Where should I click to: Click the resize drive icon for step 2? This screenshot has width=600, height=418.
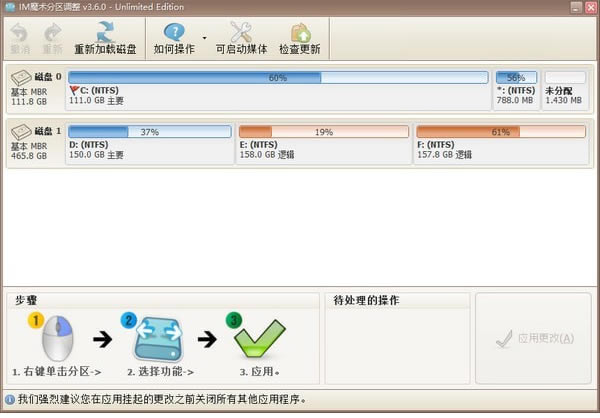(x=158, y=339)
